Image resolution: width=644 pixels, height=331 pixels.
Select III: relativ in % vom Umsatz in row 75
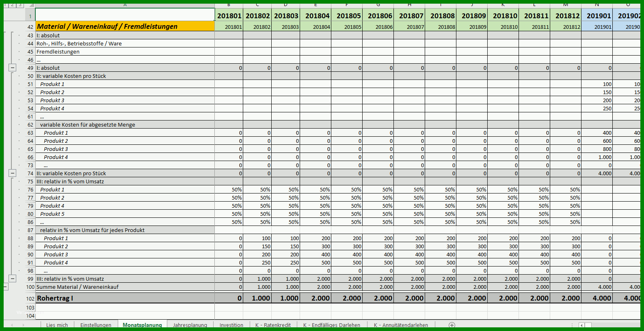click(x=125, y=181)
